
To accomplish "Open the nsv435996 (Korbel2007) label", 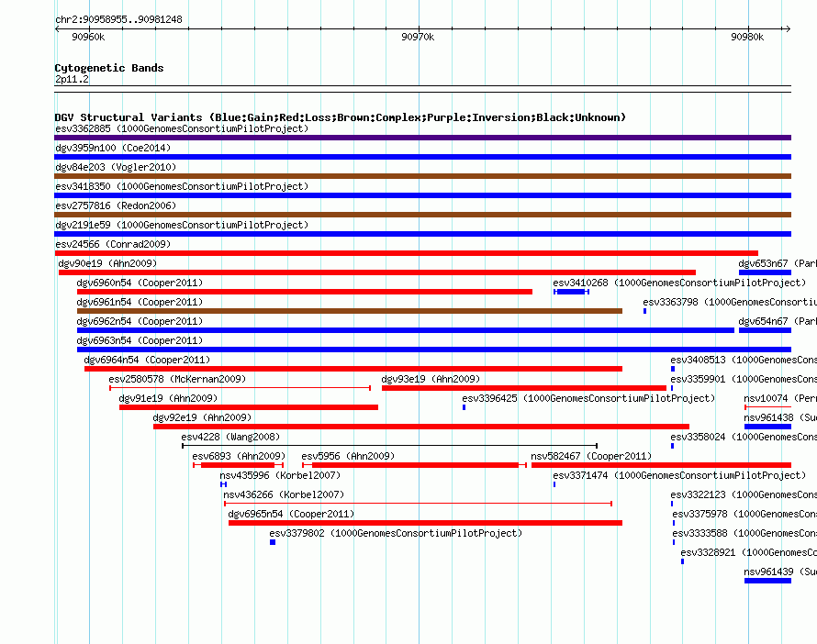I will pos(280,475).
